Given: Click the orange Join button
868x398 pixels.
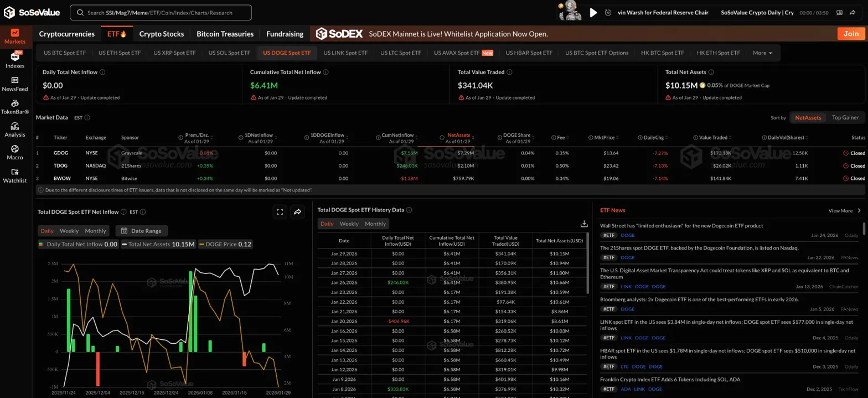Looking at the screenshot, I should (851, 34).
